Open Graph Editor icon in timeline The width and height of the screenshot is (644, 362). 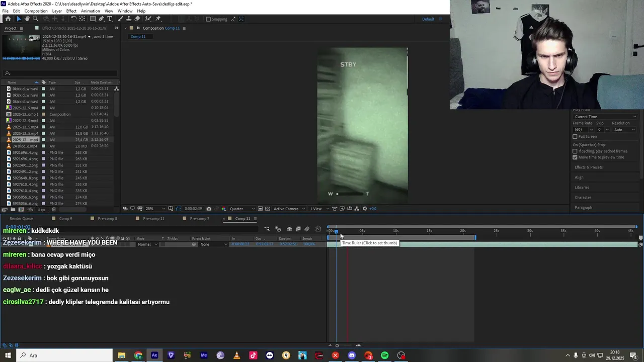[x=318, y=229]
